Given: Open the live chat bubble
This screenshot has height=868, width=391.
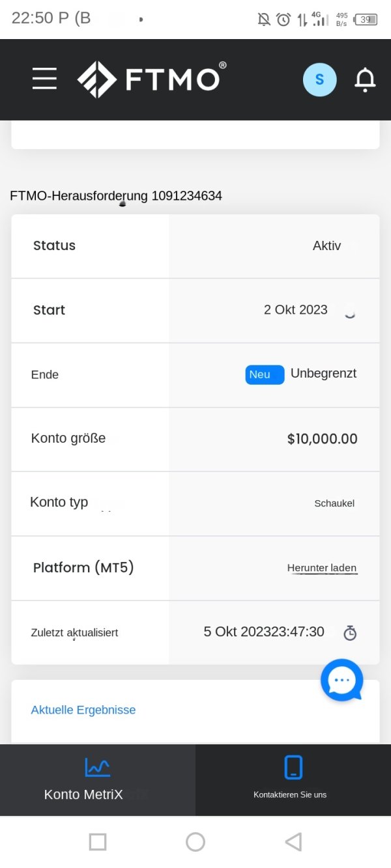Looking at the screenshot, I should point(341,680).
